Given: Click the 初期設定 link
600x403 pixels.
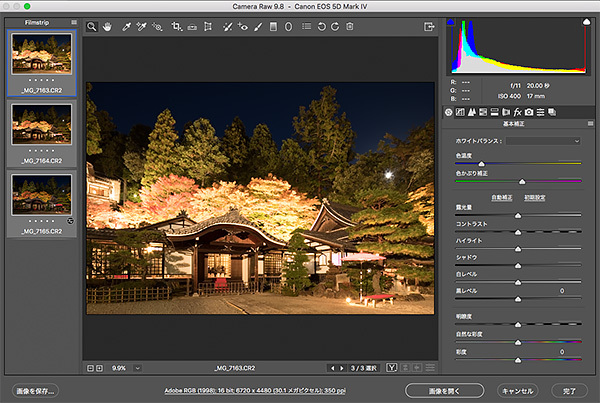Looking at the screenshot, I should coord(535,197).
